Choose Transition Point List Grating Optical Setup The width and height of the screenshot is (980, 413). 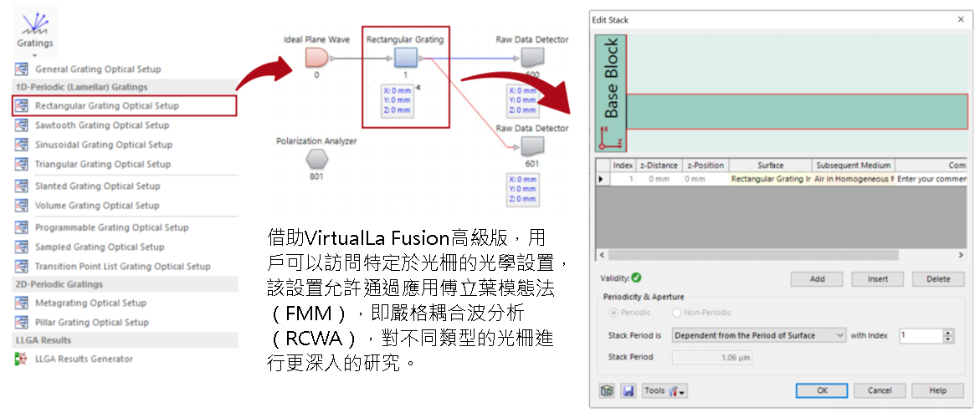122,266
